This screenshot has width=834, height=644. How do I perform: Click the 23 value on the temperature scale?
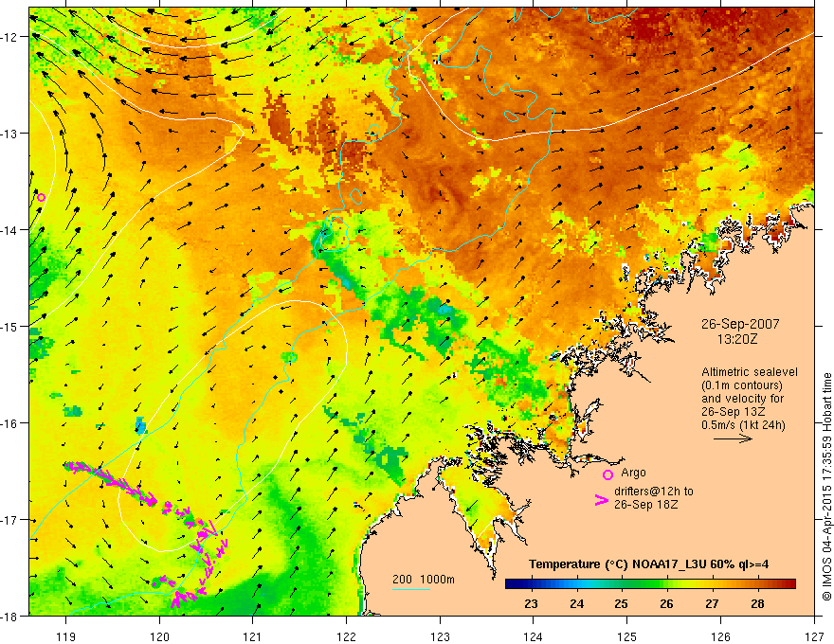tap(531, 604)
